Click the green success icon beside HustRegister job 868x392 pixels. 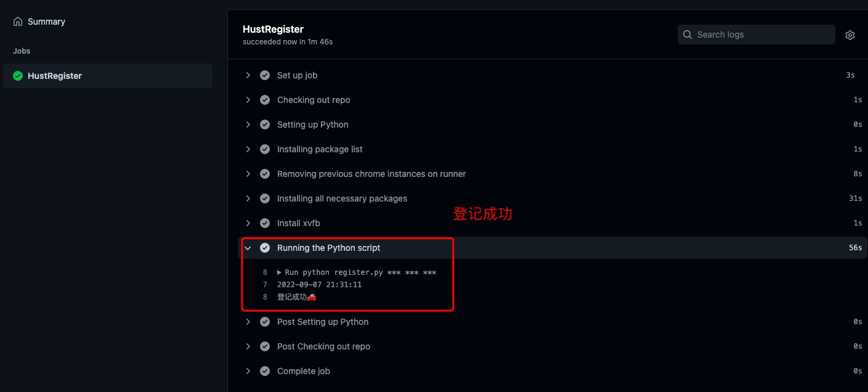pos(18,75)
